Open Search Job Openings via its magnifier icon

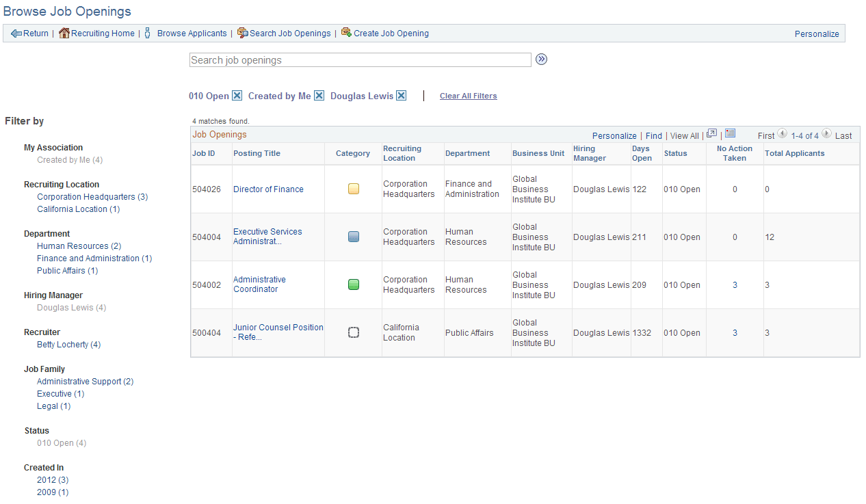coord(241,33)
